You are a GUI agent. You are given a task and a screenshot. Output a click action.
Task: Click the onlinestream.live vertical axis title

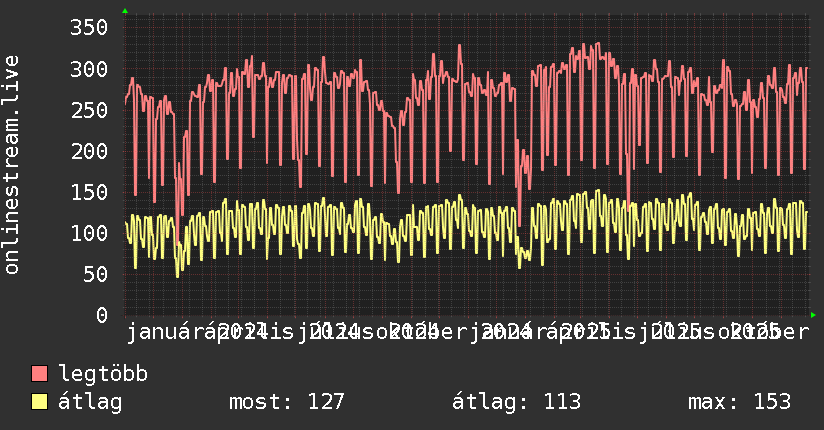(x=12, y=165)
